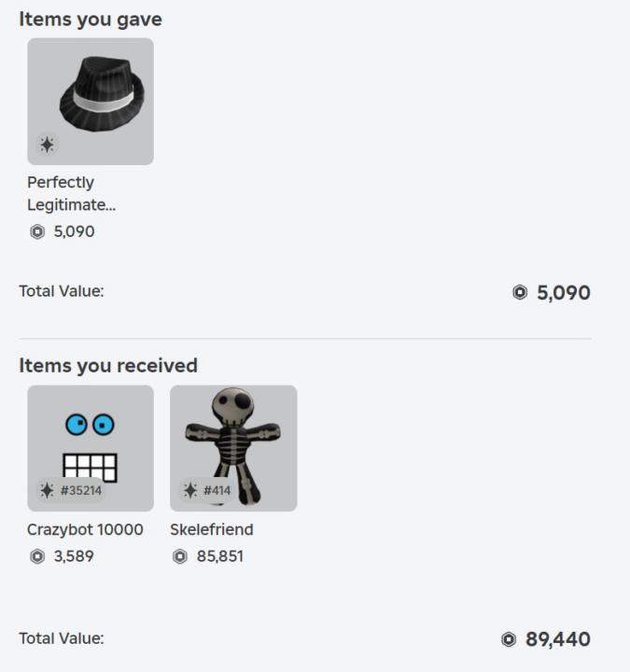Image resolution: width=630 pixels, height=672 pixels.
Task: Click the 89,440 received total value
Action: click(x=558, y=639)
